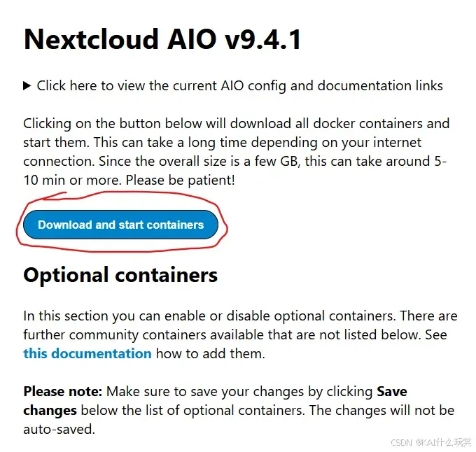This screenshot has height=452, width=476.
Task: Click the bold 'Please note:' label
Action: [x=63, y=391]
